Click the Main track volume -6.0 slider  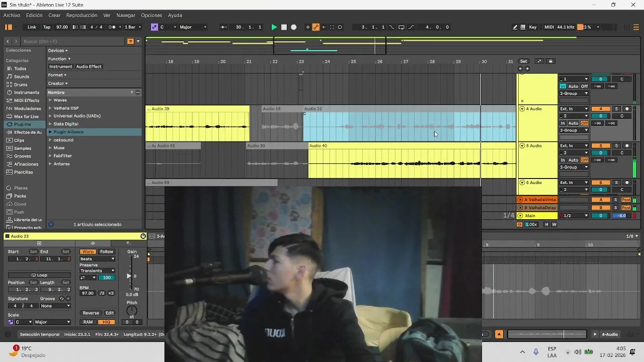[x=622, y=216]
